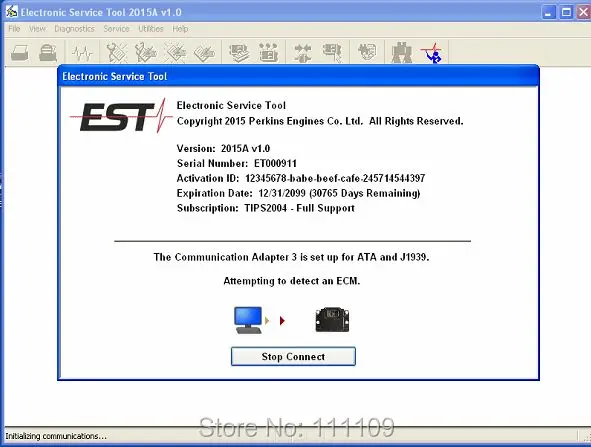Open the File menu
This screenshot has height=447, width=591.
[14, 29]
